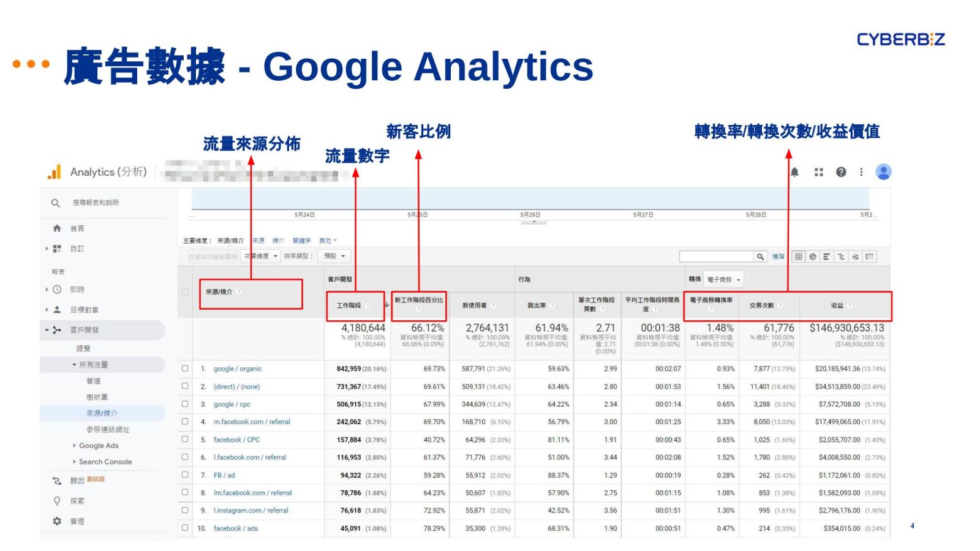Click the table search input field

point(716,257)
